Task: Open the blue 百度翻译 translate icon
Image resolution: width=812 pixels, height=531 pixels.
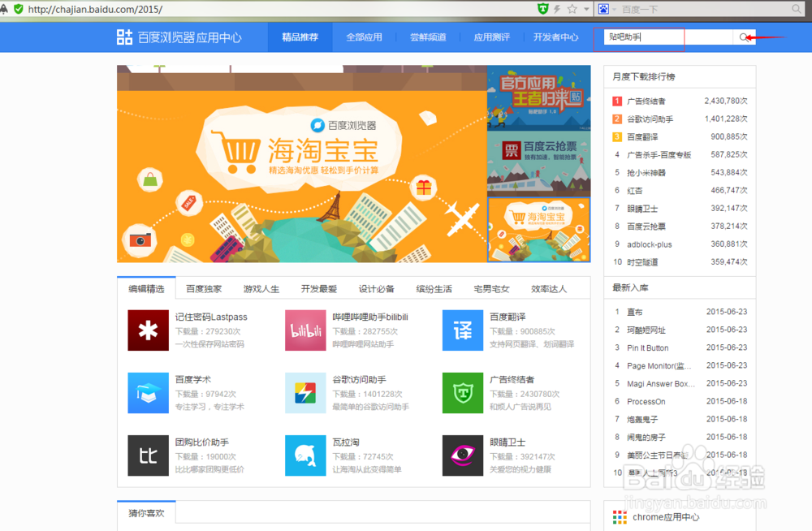Action: coord(463,330)
